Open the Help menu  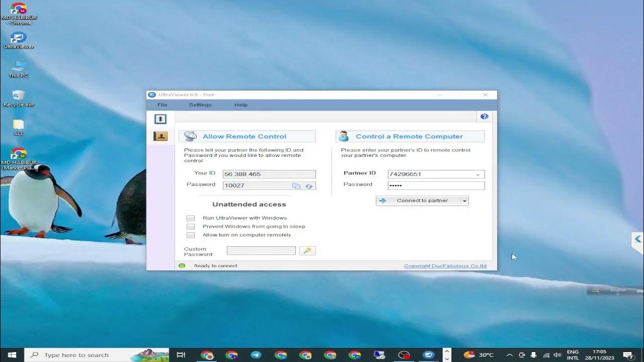[241, 105]
